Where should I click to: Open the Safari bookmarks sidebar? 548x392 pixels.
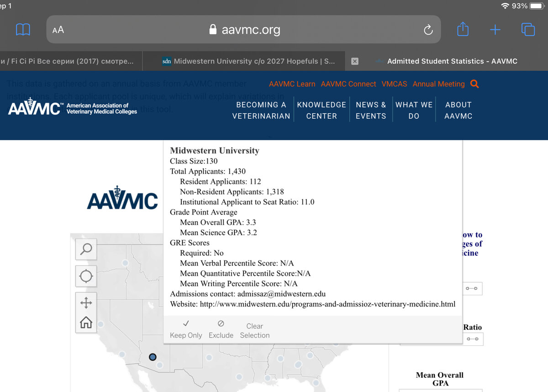(x=23, y=30)
